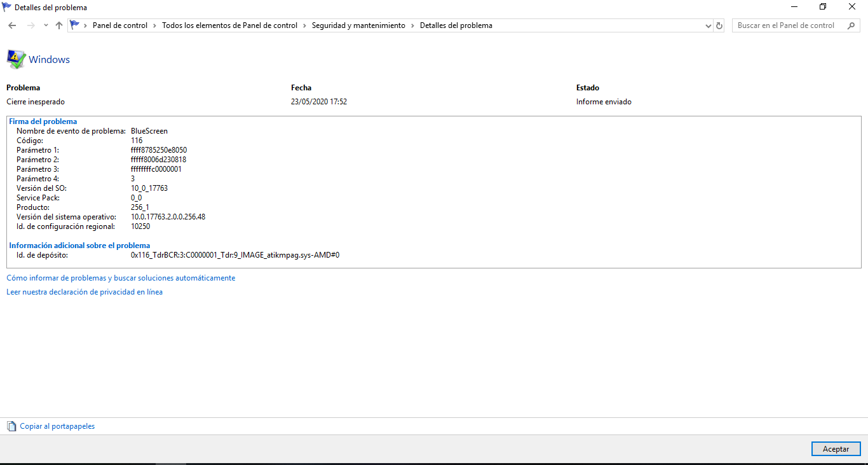Click the Windows heading text
Image resolution: width=868 pixels, height=465 pixels.
click(x=49, y=59)
